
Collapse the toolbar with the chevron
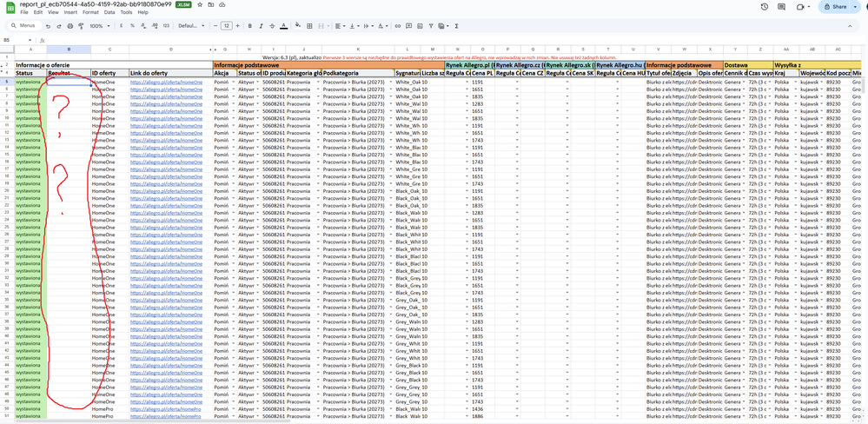coord(851,26)
